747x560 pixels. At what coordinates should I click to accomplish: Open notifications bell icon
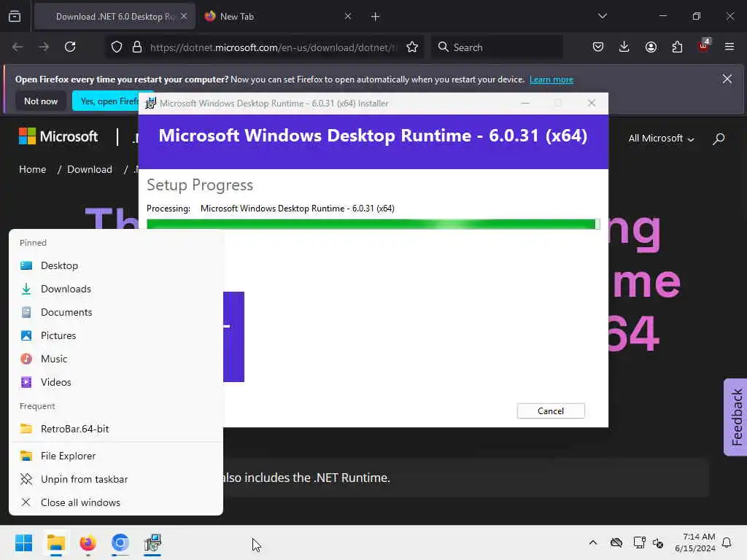coord(727,542)
